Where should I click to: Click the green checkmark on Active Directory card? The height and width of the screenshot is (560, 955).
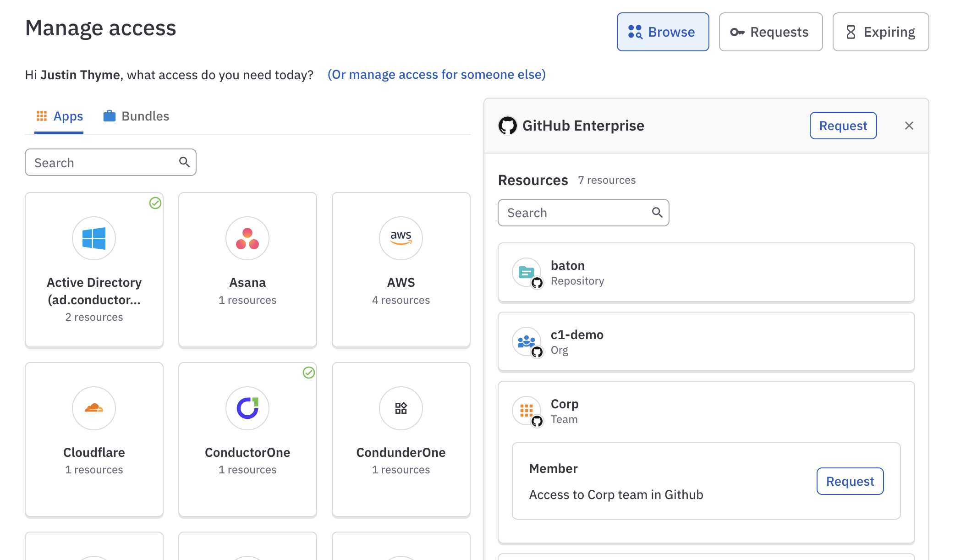pos(155,203)
